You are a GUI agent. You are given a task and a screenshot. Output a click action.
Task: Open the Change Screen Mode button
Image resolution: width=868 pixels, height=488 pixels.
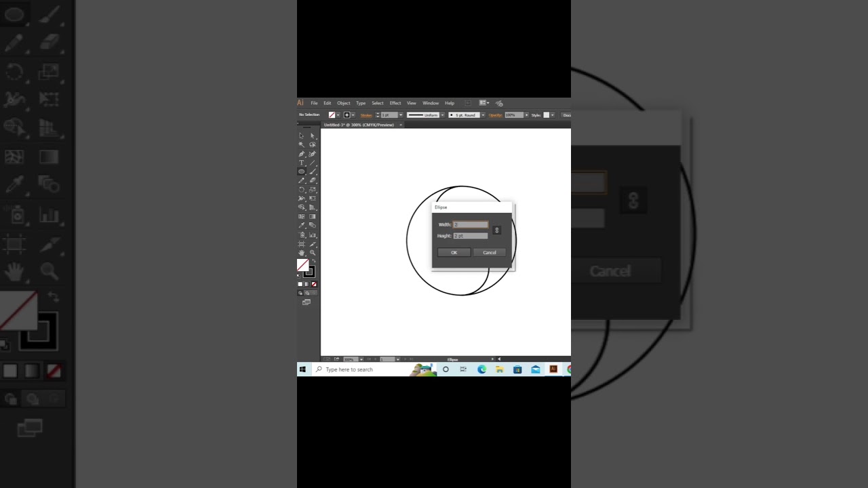click(307, 302)
